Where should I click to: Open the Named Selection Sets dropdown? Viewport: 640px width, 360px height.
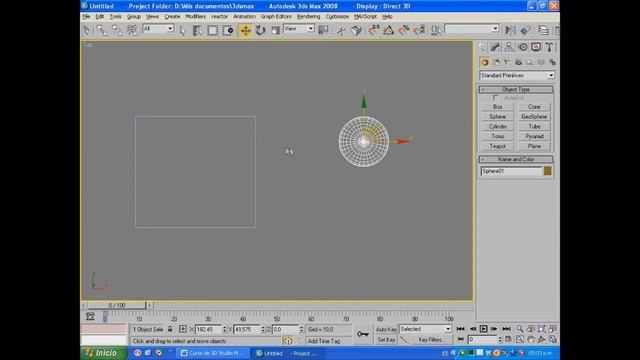472,29
